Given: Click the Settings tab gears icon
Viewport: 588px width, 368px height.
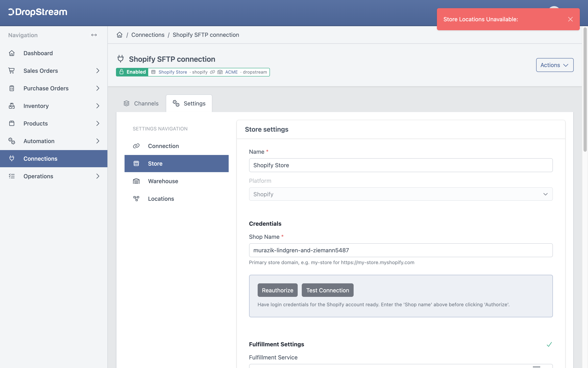Looking at the screenshot, I should click(176, 103).
